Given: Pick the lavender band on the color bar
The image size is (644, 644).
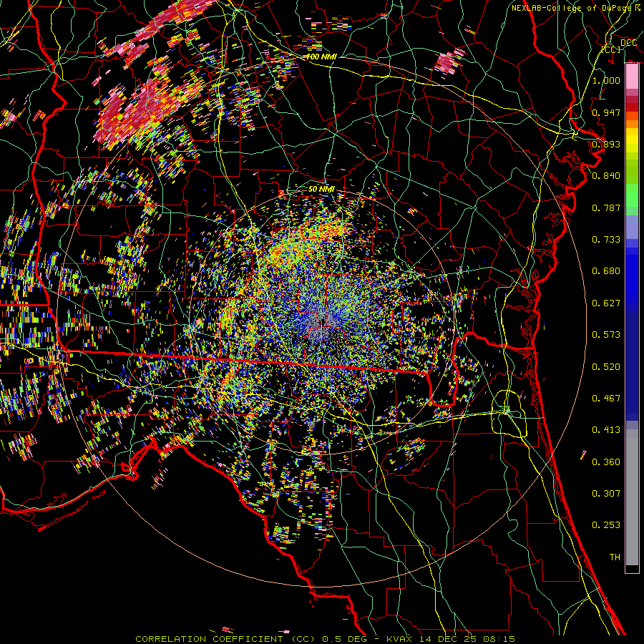Looking at the screenshot, I should click(632, 228).
